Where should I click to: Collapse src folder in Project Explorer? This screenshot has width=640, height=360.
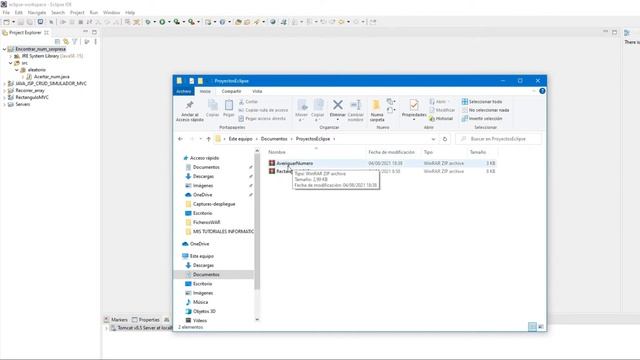(x=11, y=63)
